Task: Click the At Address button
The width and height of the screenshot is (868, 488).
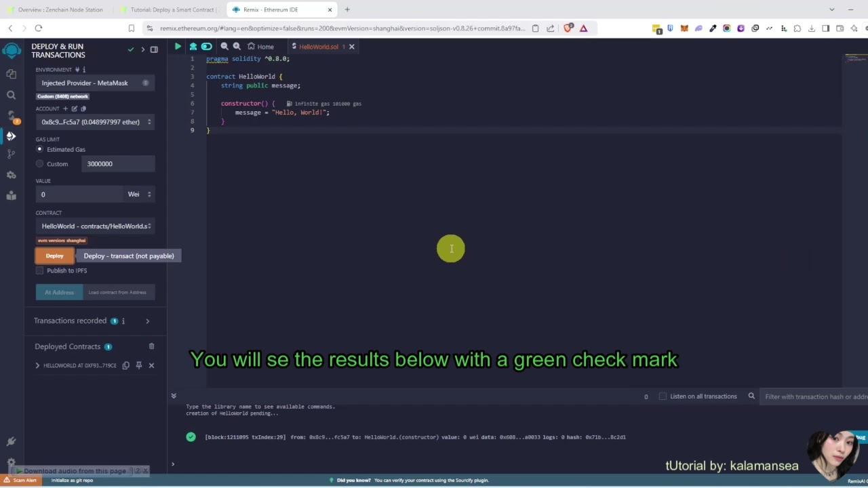Action: click(59, 292)
